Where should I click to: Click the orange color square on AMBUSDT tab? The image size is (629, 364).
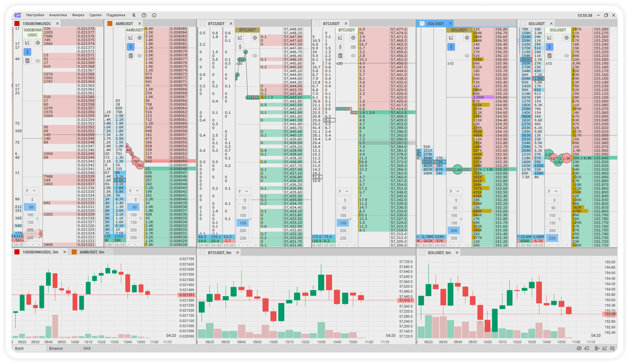110,24
